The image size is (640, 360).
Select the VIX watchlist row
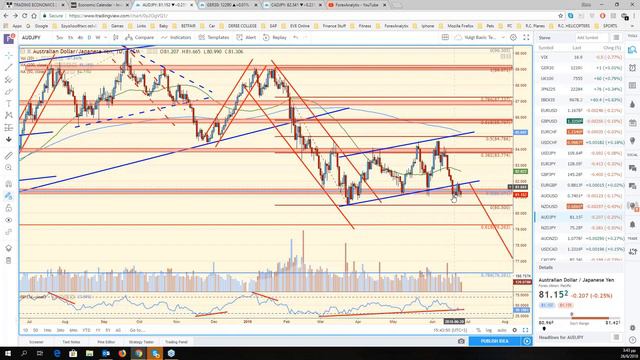pos(580,58)
